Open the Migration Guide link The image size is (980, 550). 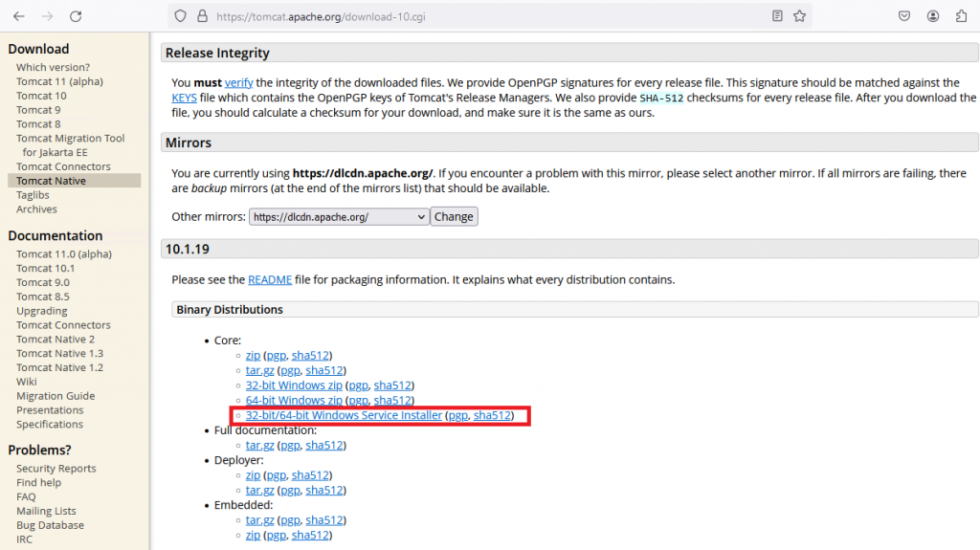click(x=56, y=396)
